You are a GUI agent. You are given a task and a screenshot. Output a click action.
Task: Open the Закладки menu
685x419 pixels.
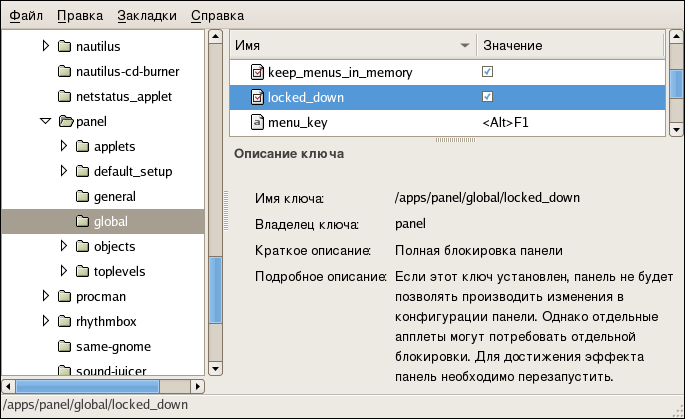click(146, 16)
